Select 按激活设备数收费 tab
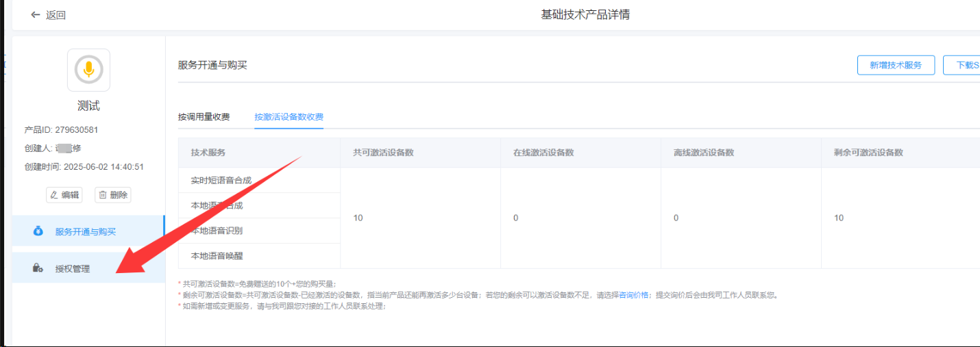Image resolution: width=980 pixels, height=347 pixels. (289, 116)
